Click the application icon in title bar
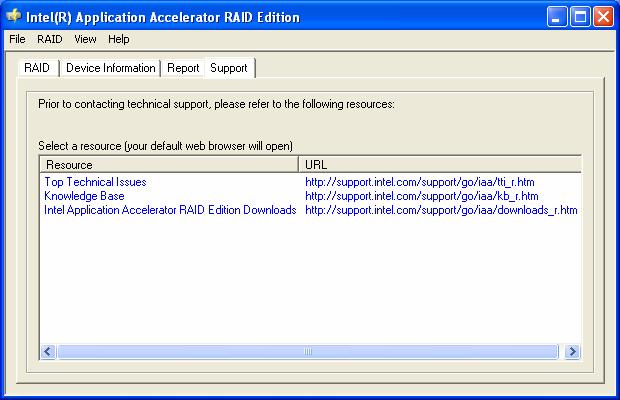Image resolution: width=620 pixels, height=400 pixels. click(x=14, y=17)
